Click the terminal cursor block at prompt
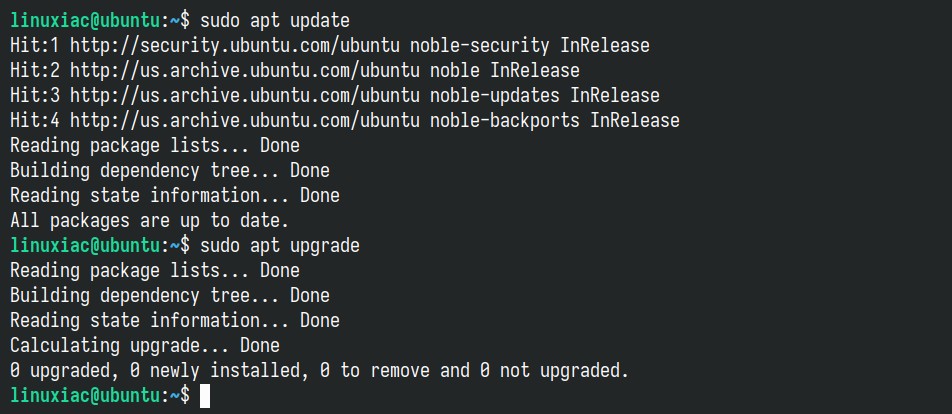 [205, 396]
